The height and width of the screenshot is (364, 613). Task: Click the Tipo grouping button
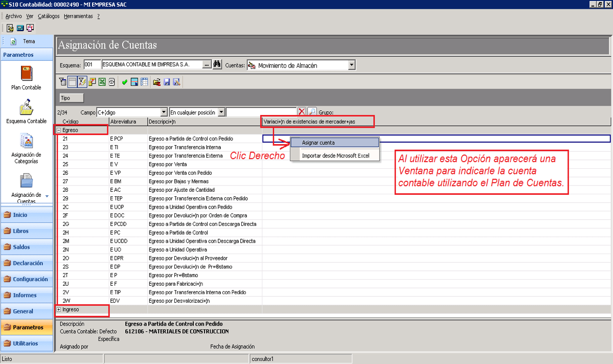(x=71, y=98)
